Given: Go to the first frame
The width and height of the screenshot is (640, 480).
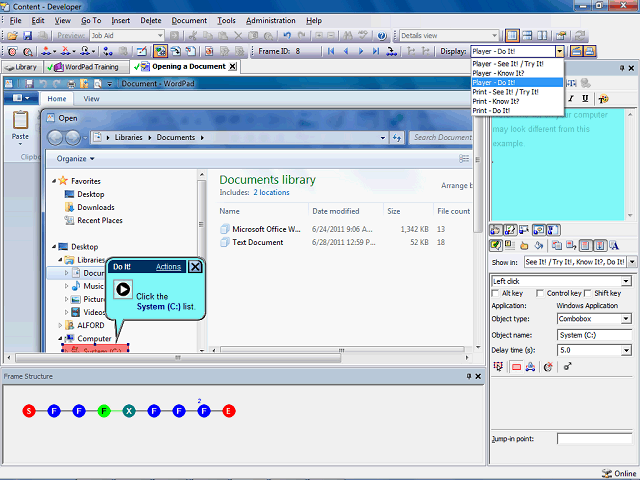Looking at the screenshot, I should tap(331, 51).
